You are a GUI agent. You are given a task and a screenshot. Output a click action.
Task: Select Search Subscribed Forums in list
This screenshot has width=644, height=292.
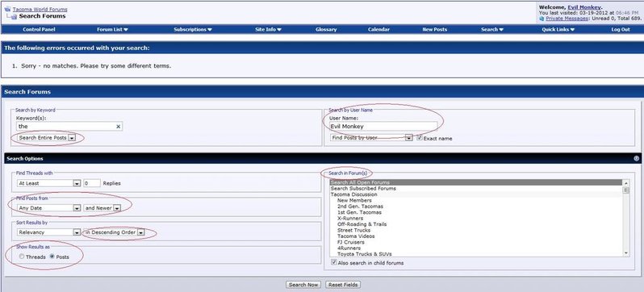tap(476, 189)
